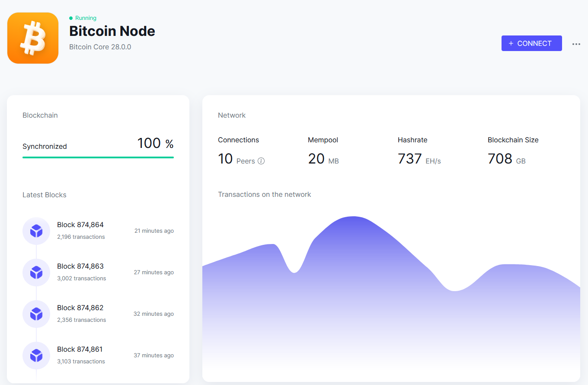The image size is (588, 385).
Task: Click the Peers info icon
Action: click(261, 161)
